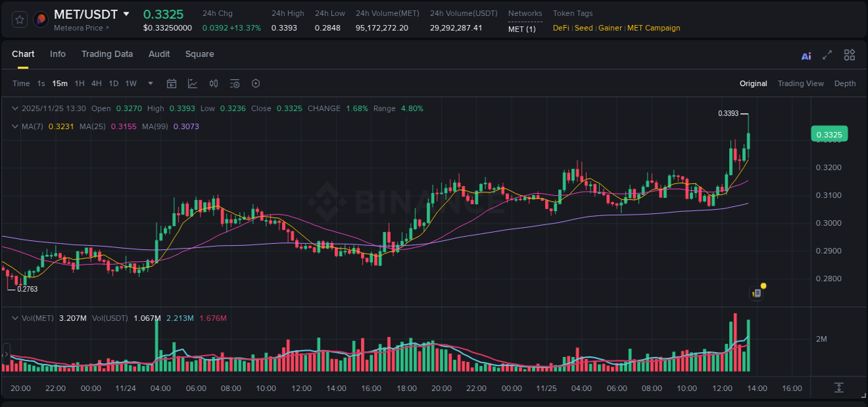868x407 pixels.
Task: Switch to the Trading Data tab
Action: 107,54
